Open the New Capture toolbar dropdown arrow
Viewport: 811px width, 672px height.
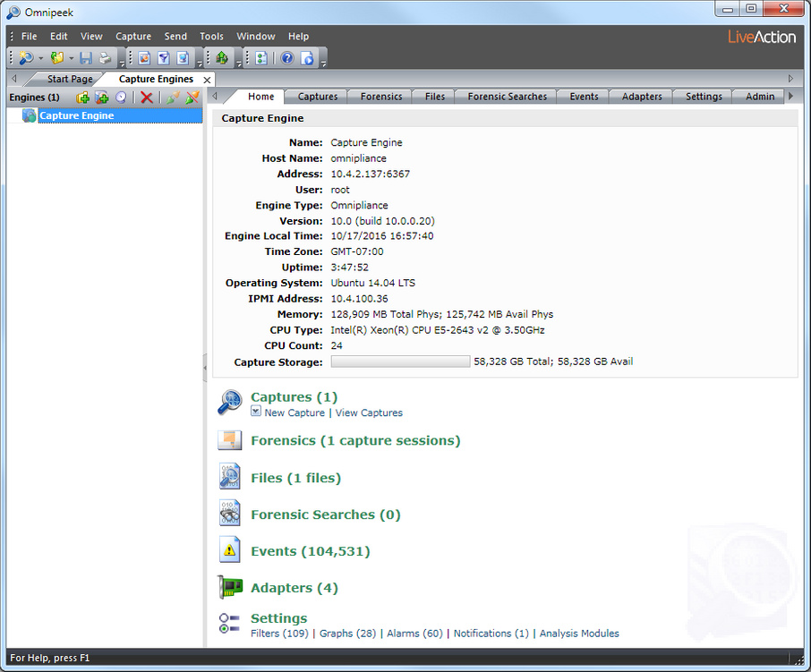(41, 58)
